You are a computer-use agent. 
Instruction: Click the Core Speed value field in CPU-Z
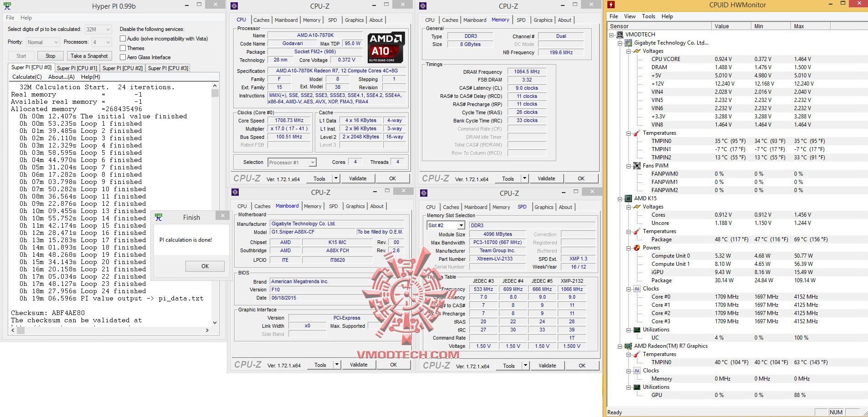(289, 121)
